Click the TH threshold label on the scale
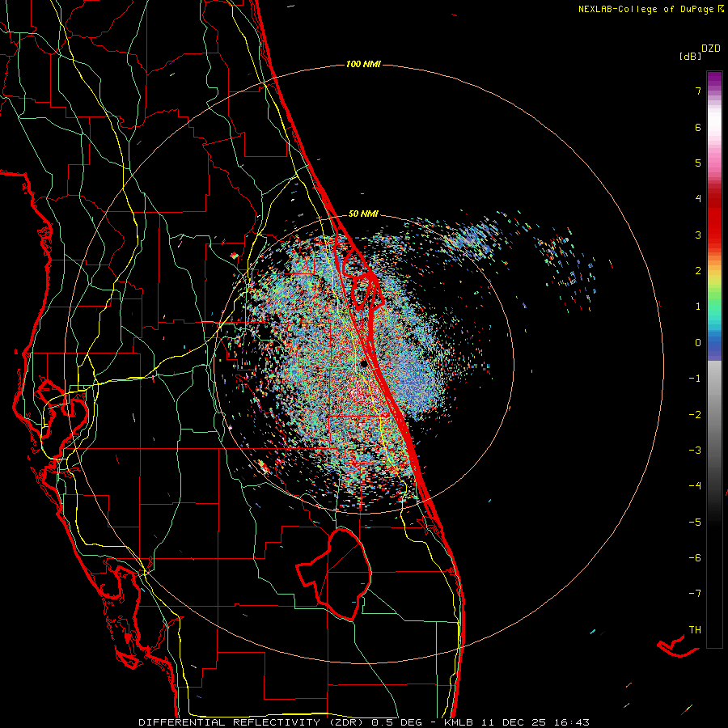This screenshot has height=728, width=728. pos(695,630)
